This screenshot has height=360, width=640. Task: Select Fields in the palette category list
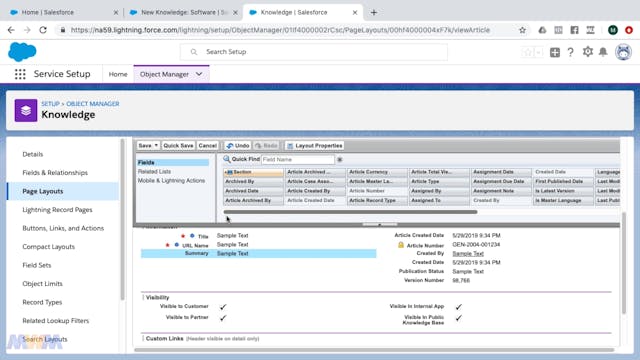tap(173, 162)
